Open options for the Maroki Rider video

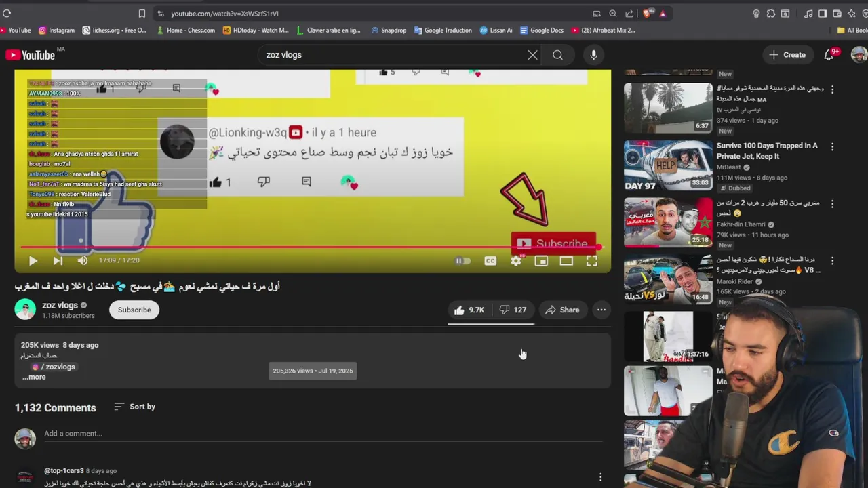pyautogui.click(x=832, y=260)
